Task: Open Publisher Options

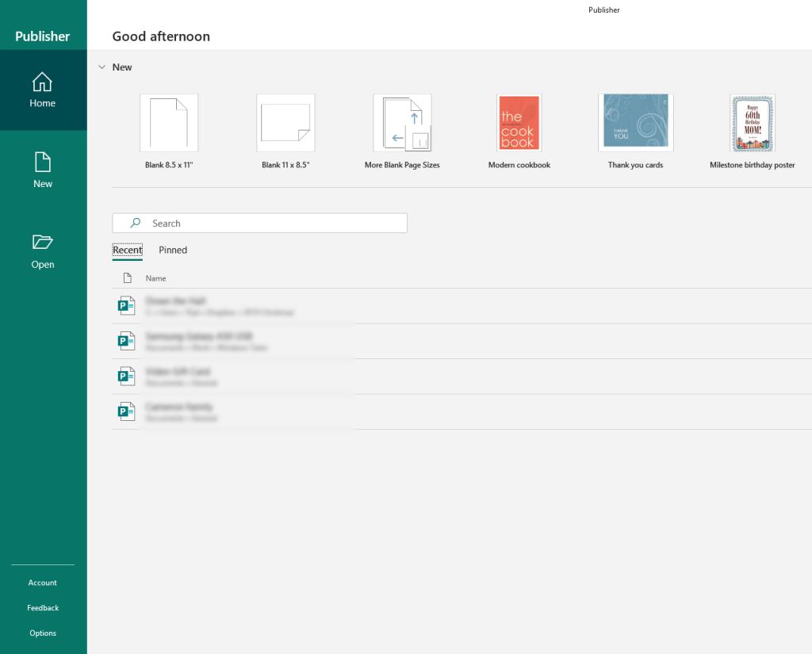Action: click(43, 633)
